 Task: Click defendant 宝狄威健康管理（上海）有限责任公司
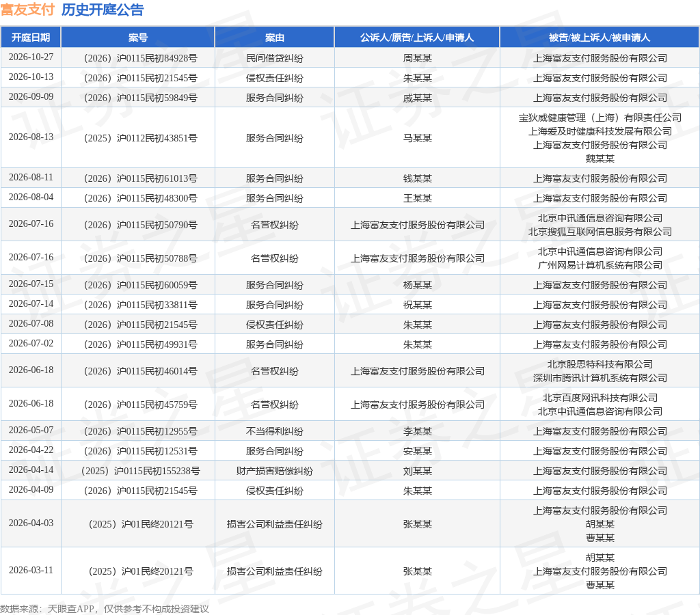coord(600,118)
